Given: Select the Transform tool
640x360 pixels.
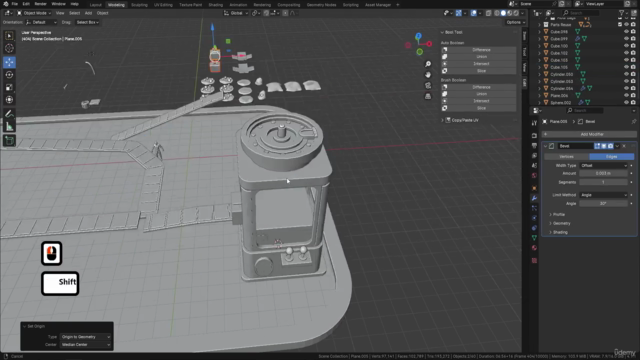Looking at the screenshot, I should click(x=9, y=100).
